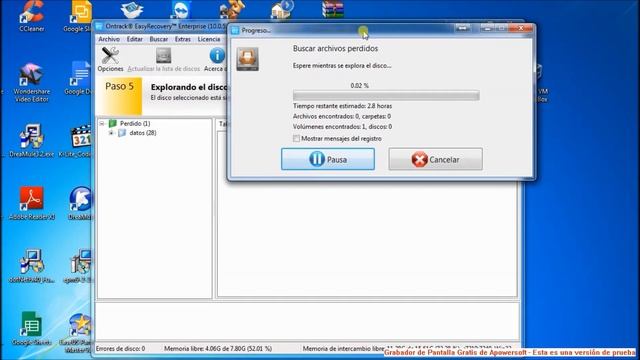Click "Espere mientras se explora el disco..." text
The height and width of the screenshot is (360, 640).
pyautogui.click(x=342, y=65)
